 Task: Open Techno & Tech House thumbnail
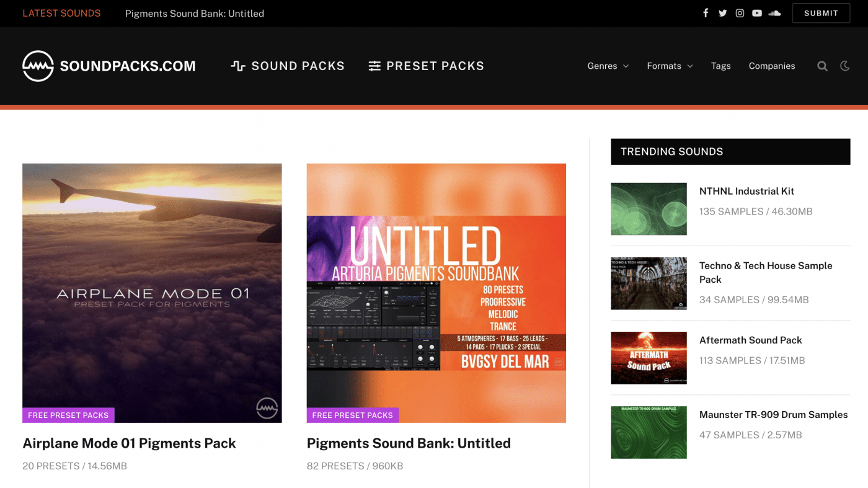tap(649, 283)
